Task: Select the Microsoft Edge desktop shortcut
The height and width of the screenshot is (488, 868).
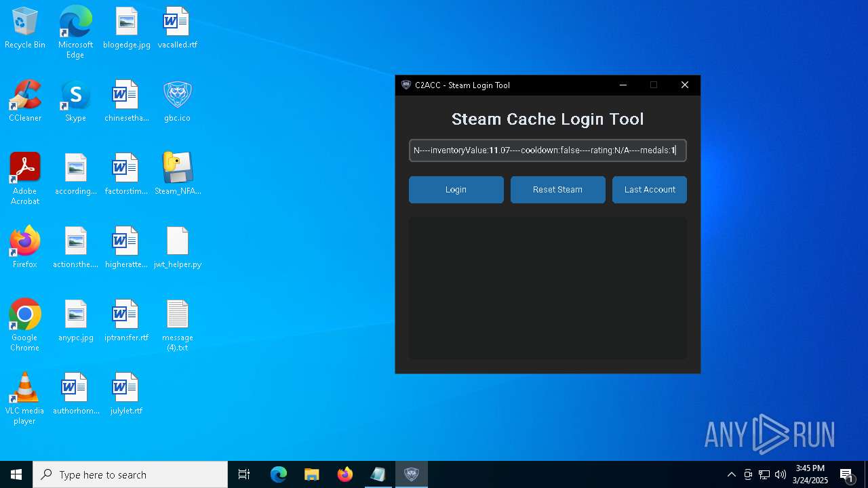Action: pyautogui.click(x=75, y=32)
